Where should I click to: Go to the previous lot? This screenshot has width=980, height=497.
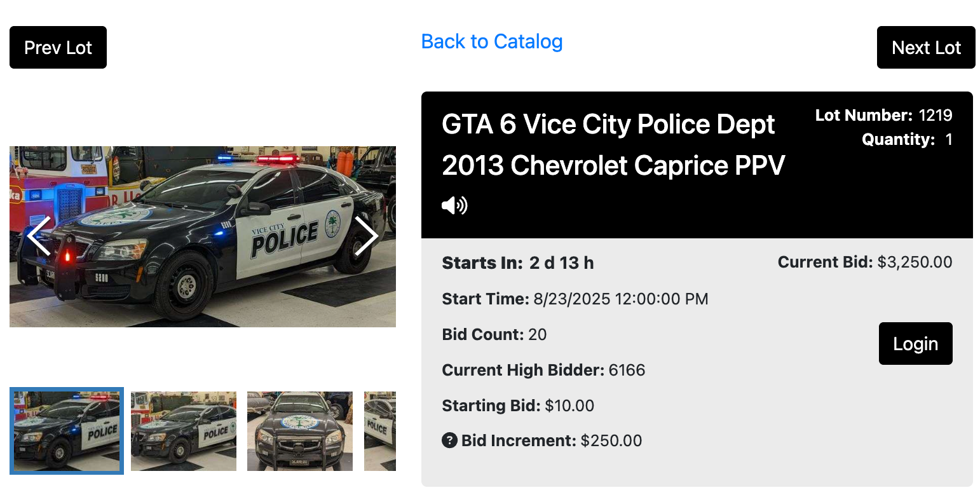pos(58,48)
